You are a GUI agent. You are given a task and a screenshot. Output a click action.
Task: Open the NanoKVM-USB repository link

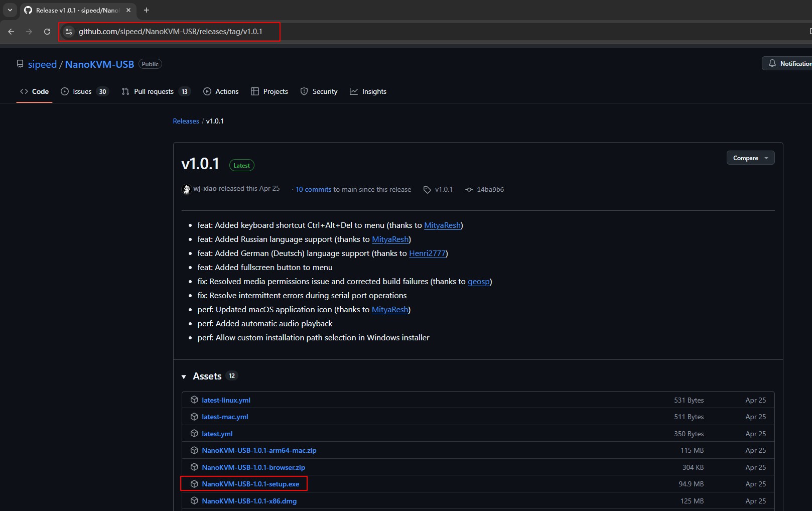99,64
